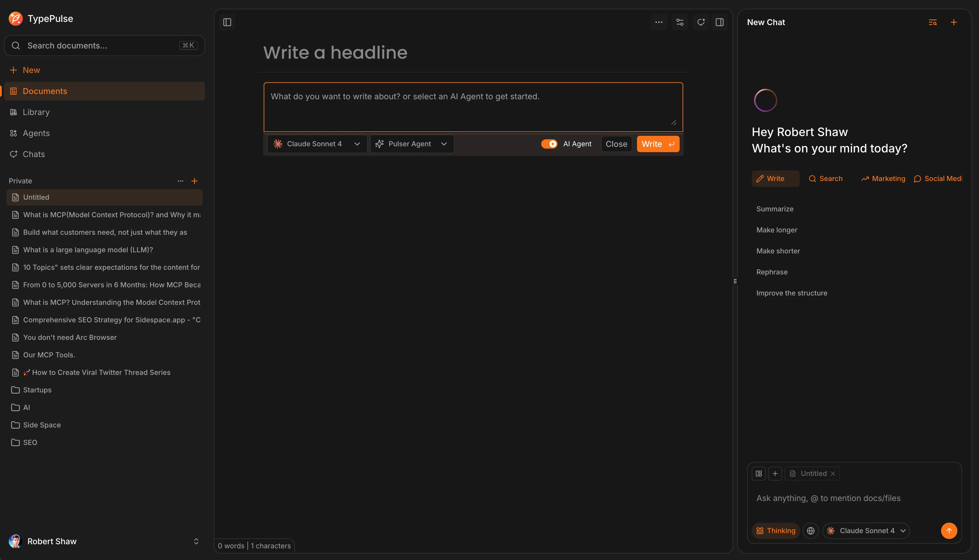Remove the Untitled document attachment chip
This screenshot has height=560, width=979.
click(x=833, y=474)
